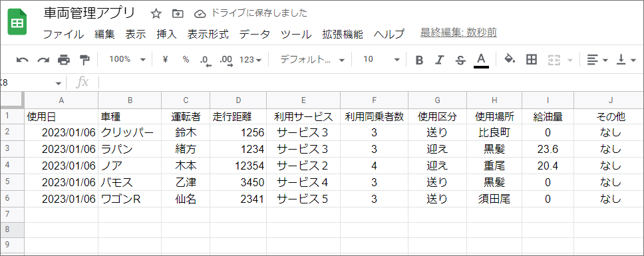Click the 緒方 driver cell

[x=186, y=150]
